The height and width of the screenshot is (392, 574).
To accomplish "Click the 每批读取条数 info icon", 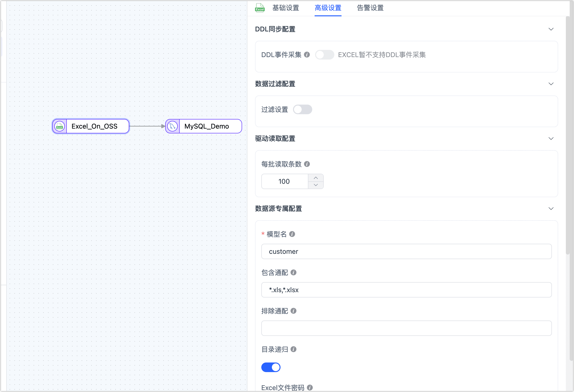I will tap(307, 164).
